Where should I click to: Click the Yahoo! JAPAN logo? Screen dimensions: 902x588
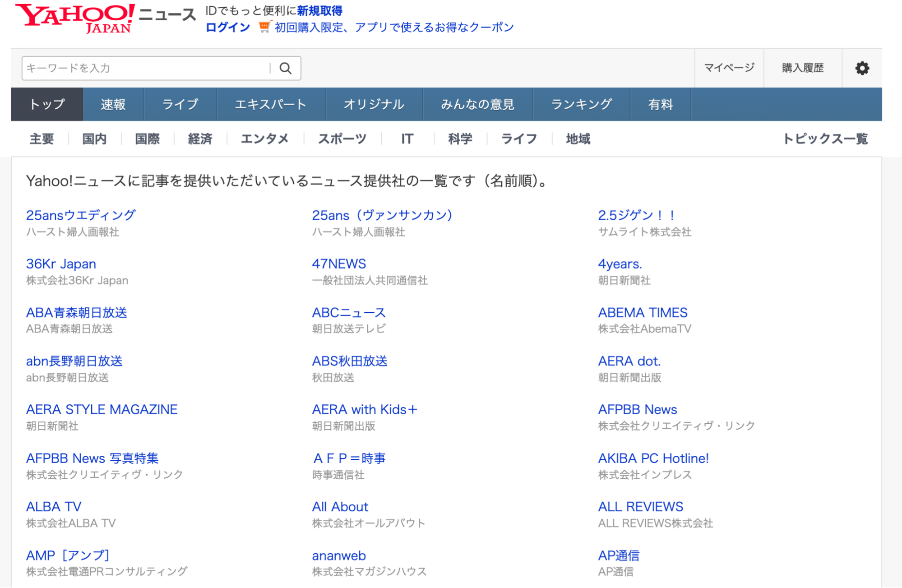pyautogui.click(x=75, y=18)
